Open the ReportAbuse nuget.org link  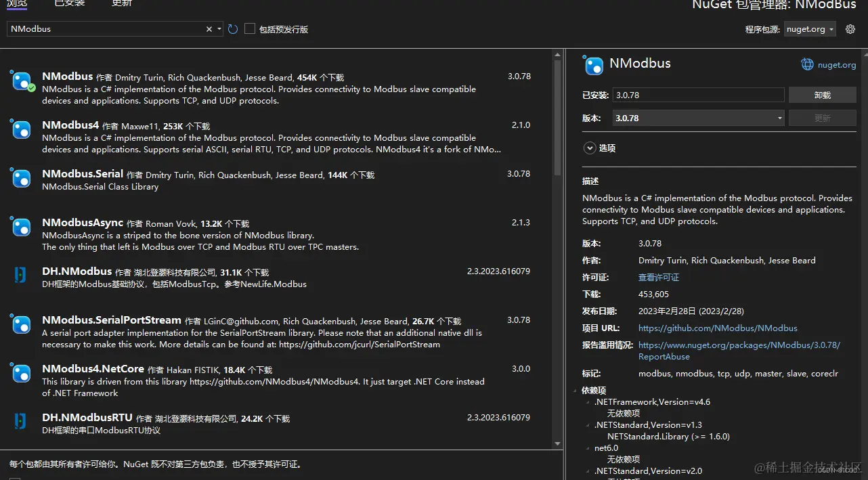pyautogui.click(x=739, y=351)
